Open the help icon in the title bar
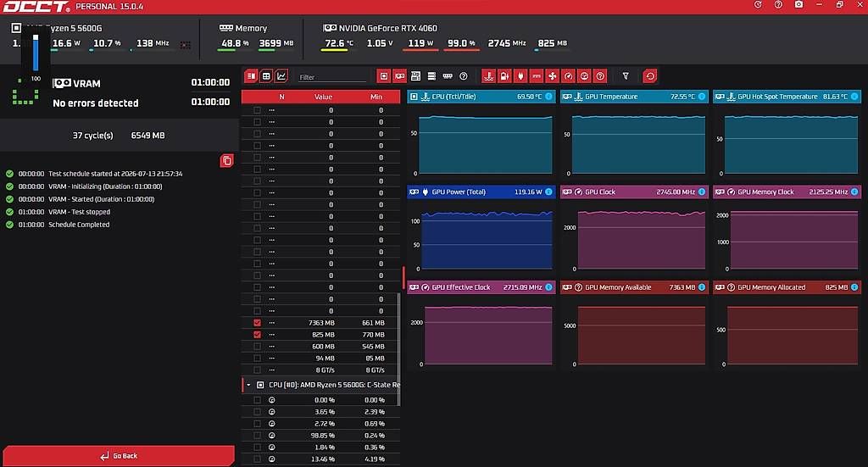The width and height of the screenshot is (868, 467). pos(778,4)
